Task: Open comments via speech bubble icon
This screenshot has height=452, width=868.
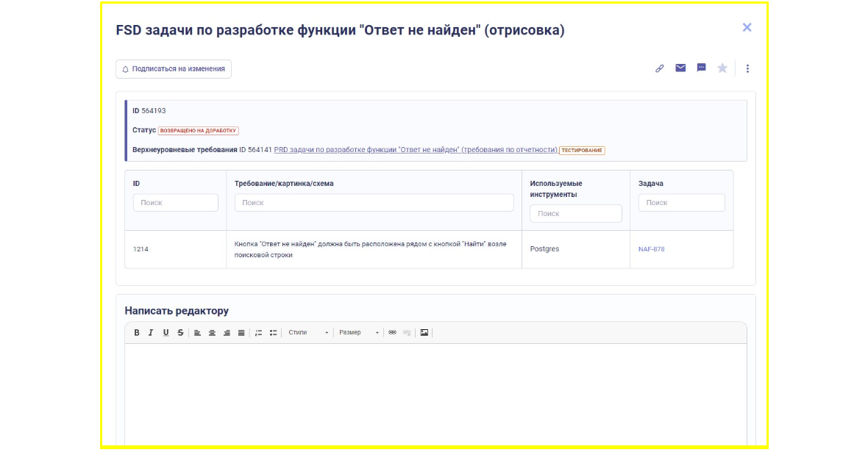Action: click(x=701, y=68)
